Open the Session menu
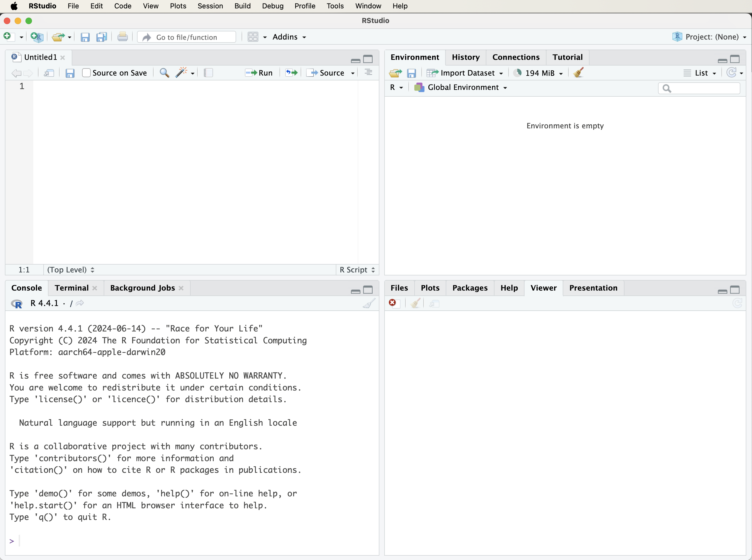The width and height of the screenshot is (752, 560). [210, 6]
